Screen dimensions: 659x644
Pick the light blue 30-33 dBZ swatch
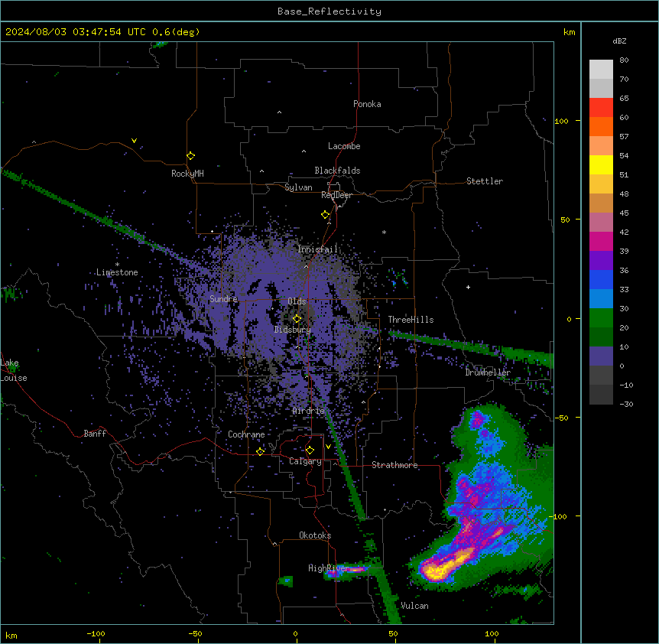(601, 298)
